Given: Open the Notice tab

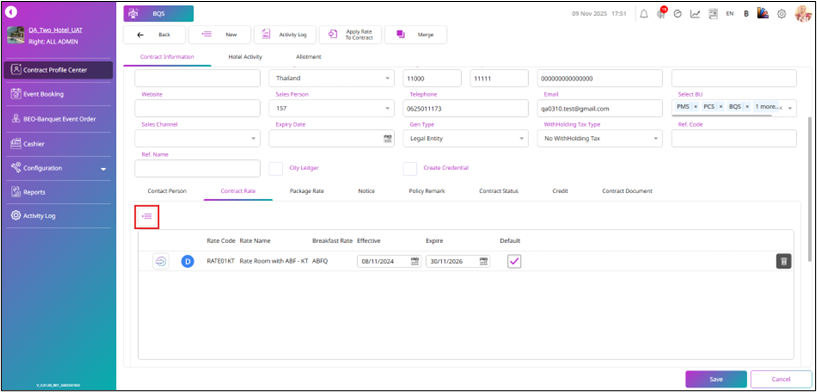Looking at the screenshot, I should (x=366, y=191).
